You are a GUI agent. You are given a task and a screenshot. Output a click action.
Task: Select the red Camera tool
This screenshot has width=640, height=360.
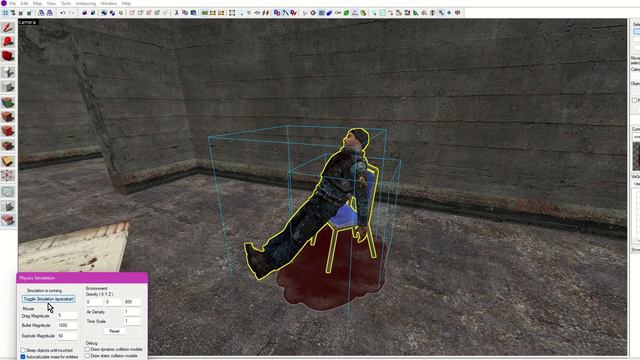8,56
